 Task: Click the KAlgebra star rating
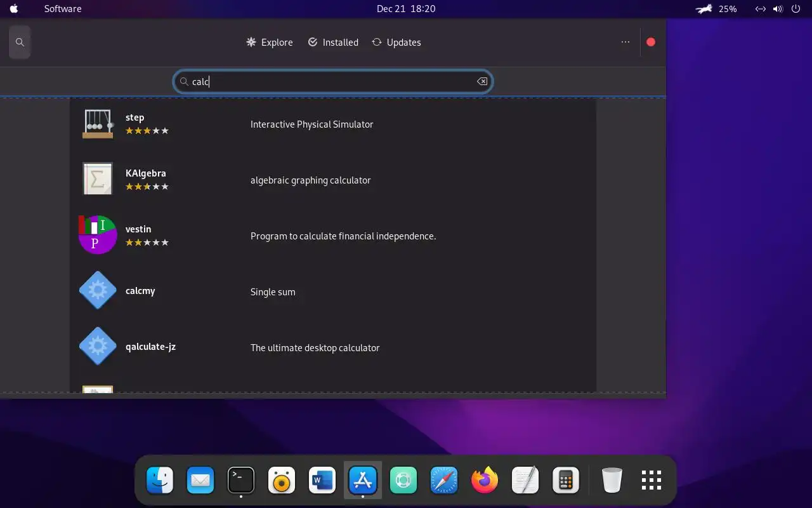click(147, 187)
